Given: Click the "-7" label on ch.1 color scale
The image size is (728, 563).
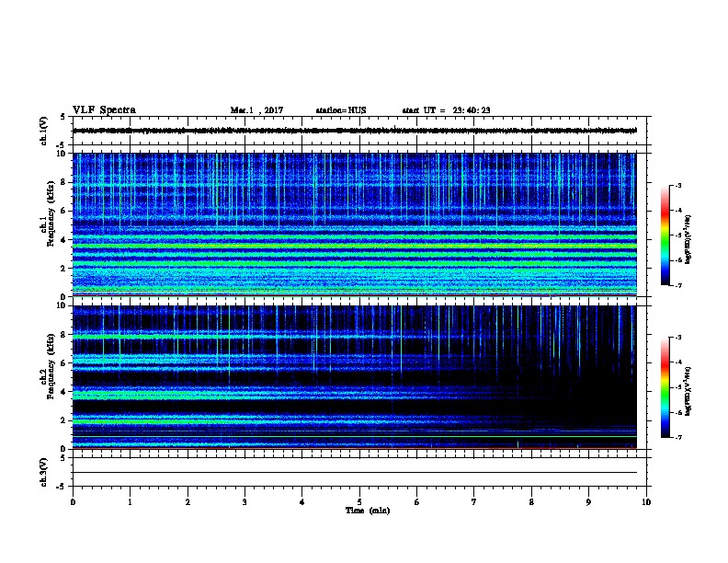Looking at the screenshot, I should (677, 285).
